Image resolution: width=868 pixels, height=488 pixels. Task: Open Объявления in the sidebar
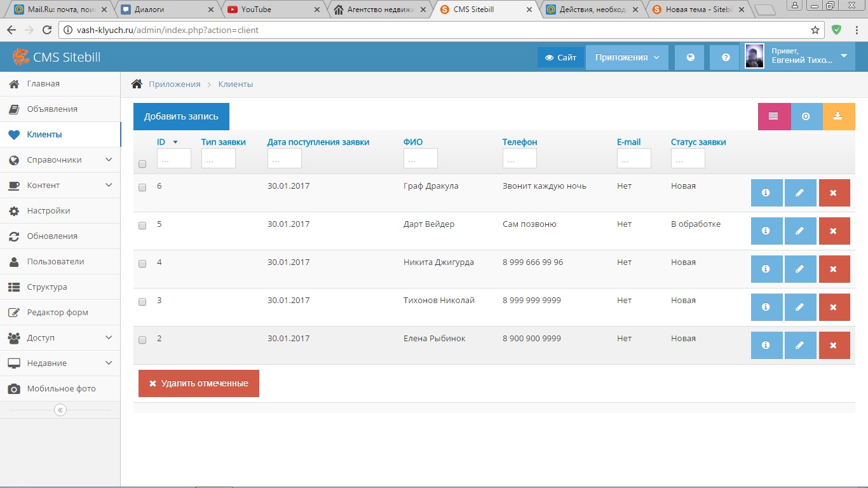pyautogui.click(x=52, y=109)
